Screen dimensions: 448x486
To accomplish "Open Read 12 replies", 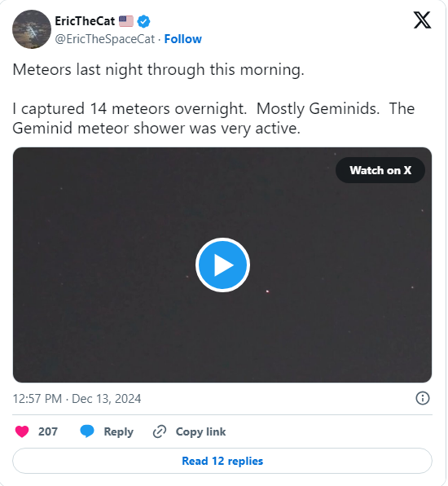I will pos(222,461).
